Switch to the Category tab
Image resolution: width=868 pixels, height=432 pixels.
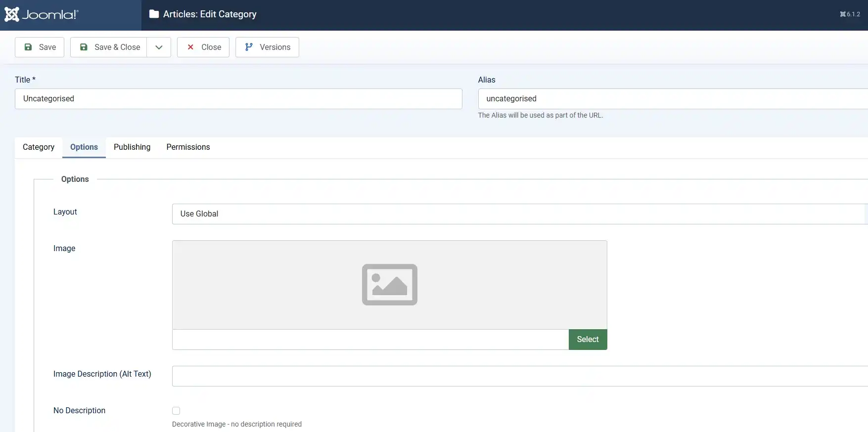(39, 147)
